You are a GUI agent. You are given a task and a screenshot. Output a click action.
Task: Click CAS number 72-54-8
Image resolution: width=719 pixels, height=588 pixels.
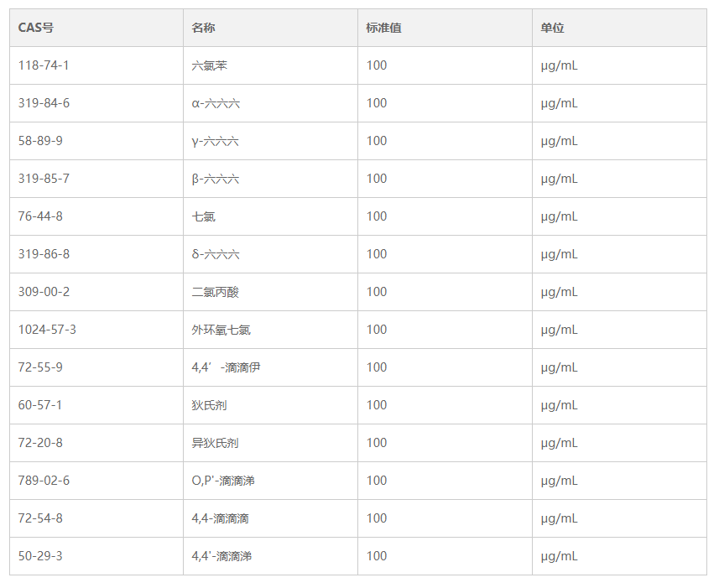pos(40,518)
